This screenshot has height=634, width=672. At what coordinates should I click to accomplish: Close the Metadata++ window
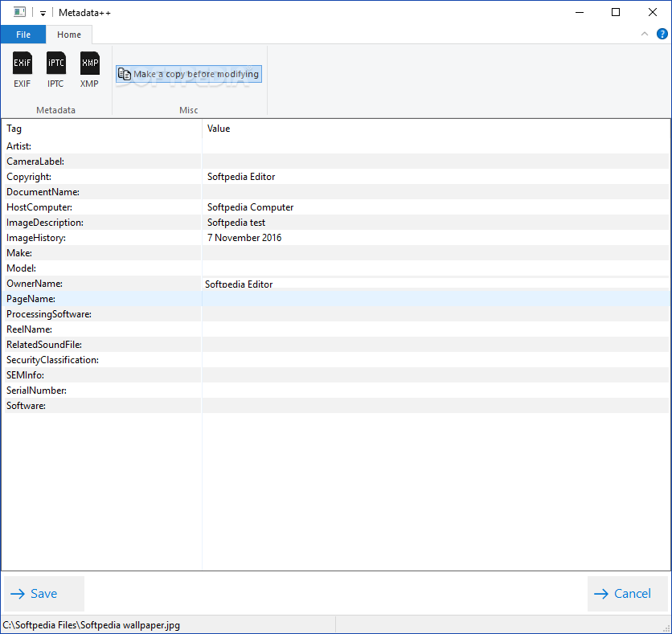[652, 12]
